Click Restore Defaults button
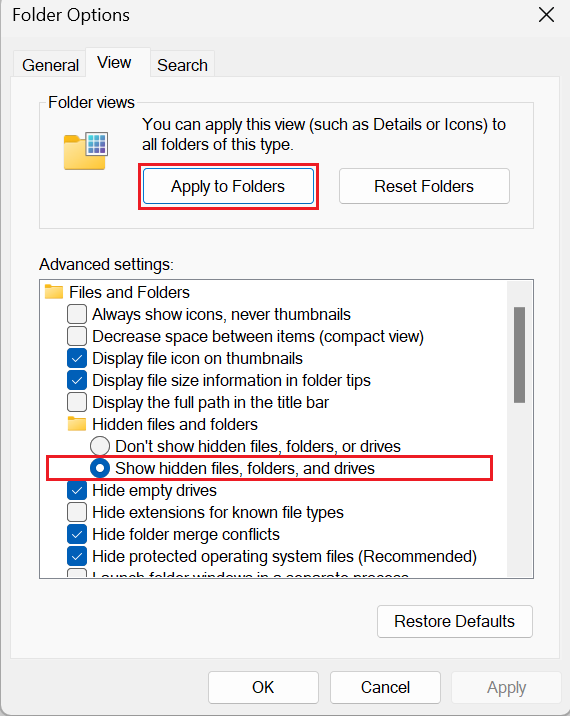 tap(455, 621)
